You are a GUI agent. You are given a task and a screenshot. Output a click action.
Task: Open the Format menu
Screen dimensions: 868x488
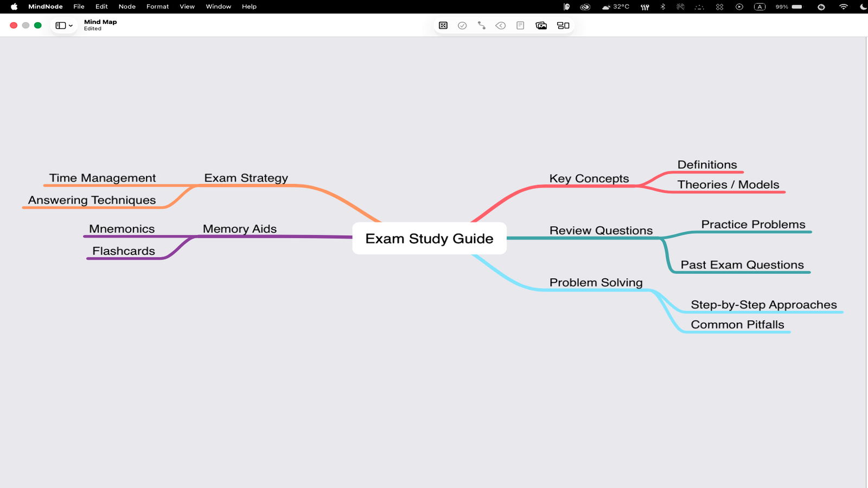point(157,7)
